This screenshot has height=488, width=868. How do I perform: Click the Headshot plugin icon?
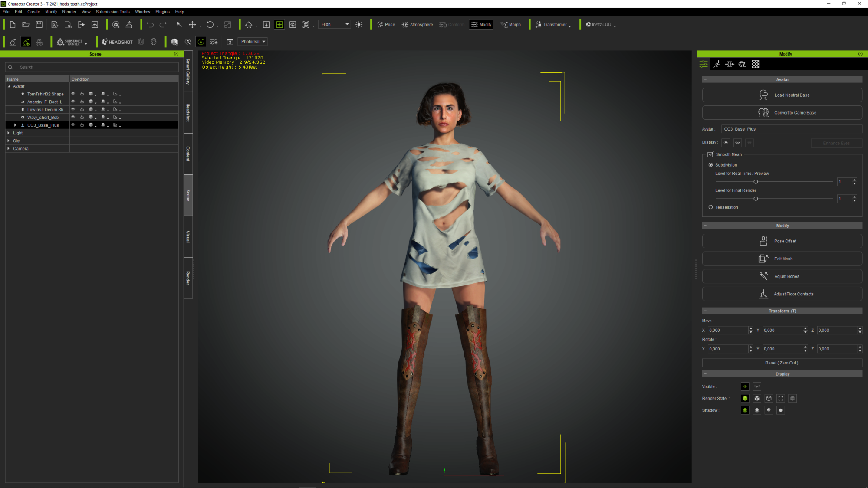click(117, 42)
